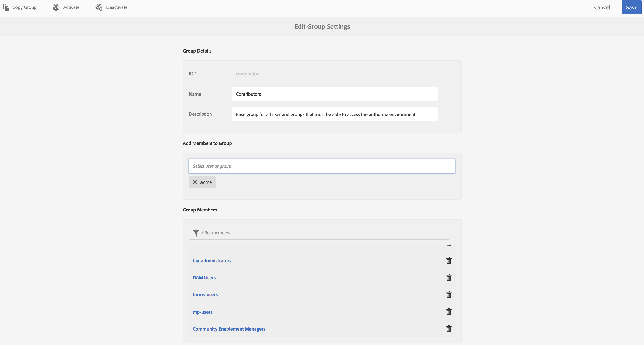Screen dimensions: 644x345
Task: Remove DAM Users via trash icon
Action: 448,277
